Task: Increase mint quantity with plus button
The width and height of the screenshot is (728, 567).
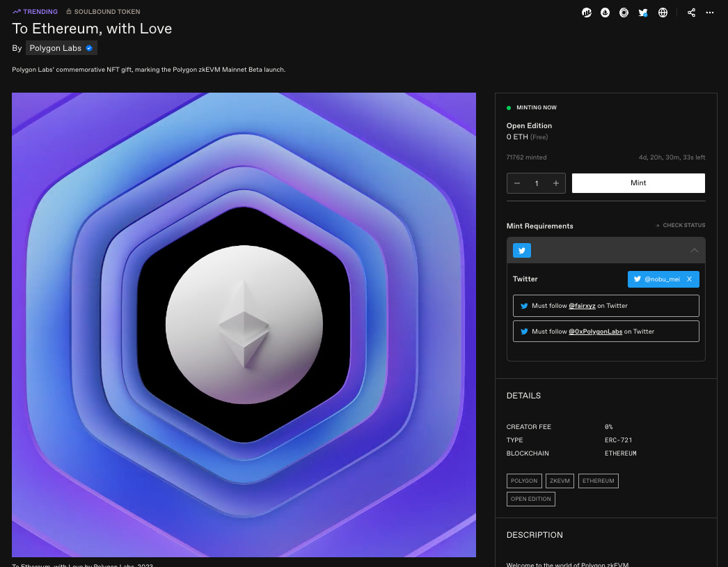Action: click(556, 183)
